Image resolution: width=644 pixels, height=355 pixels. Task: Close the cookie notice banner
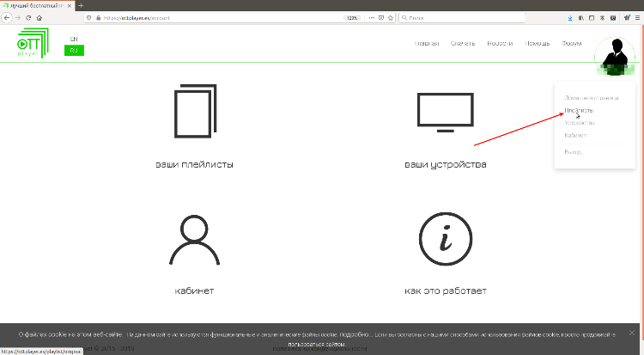(631, 332)
